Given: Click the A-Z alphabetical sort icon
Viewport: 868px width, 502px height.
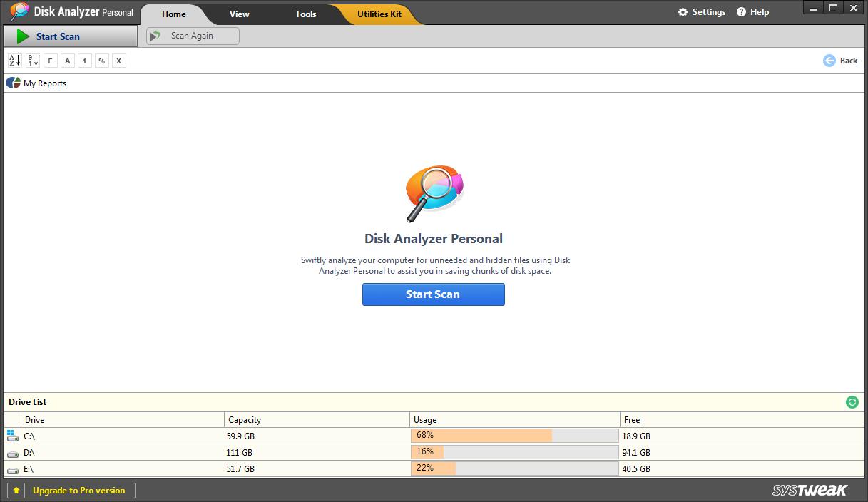Looking at the screenshot, I should [x=15, y=61].
